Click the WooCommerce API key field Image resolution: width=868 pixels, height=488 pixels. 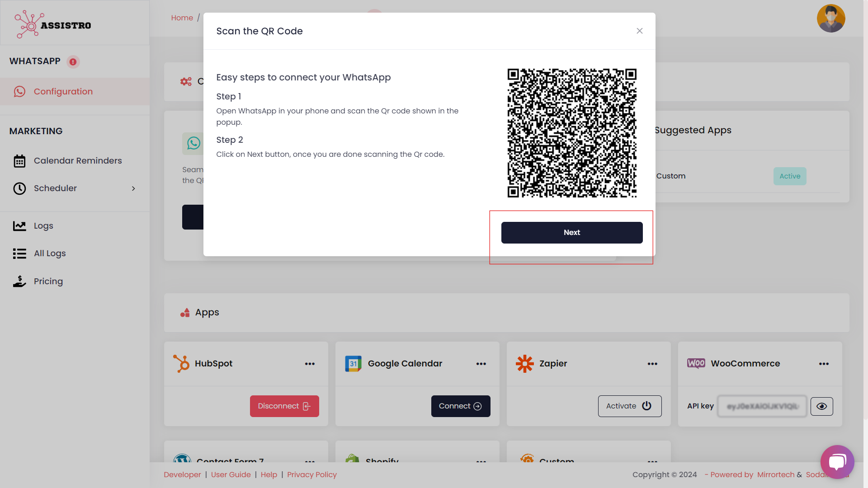click(762, 406)
